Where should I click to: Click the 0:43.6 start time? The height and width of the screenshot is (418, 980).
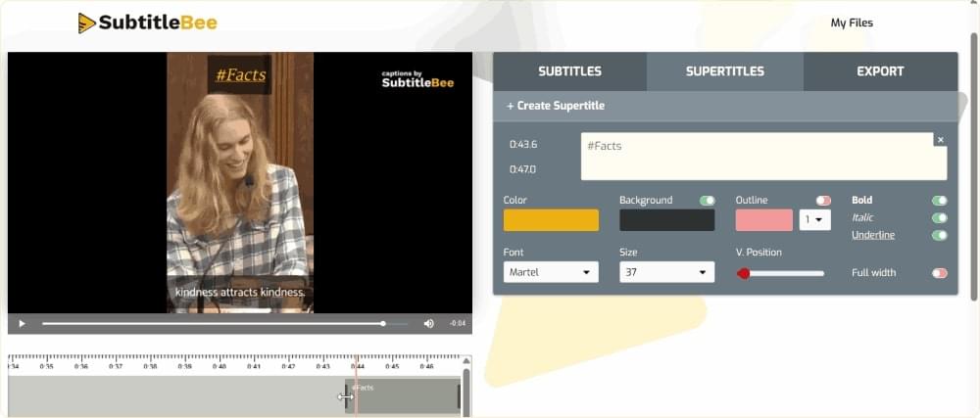point(523,144)
